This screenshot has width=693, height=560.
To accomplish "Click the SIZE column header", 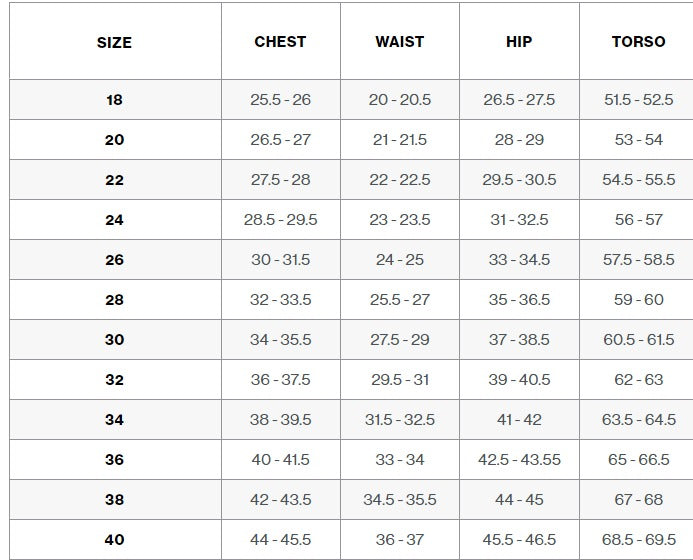I will 114,43.
